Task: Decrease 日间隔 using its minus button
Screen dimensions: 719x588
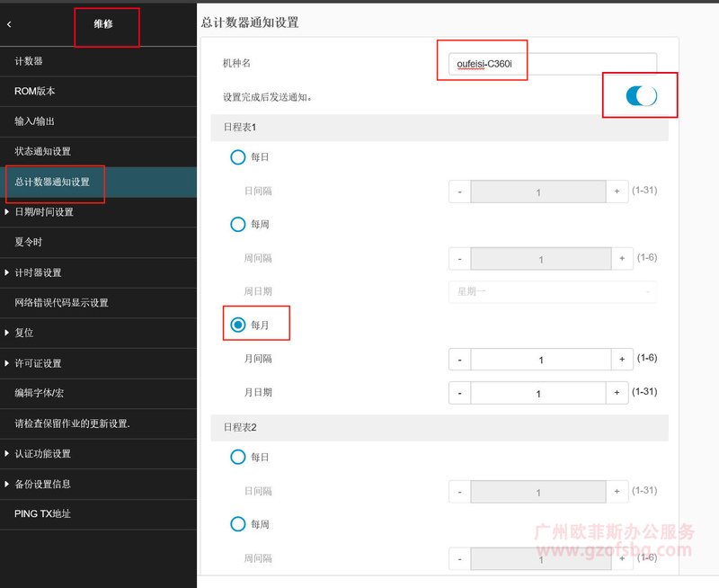Action: tap(459, 192)
